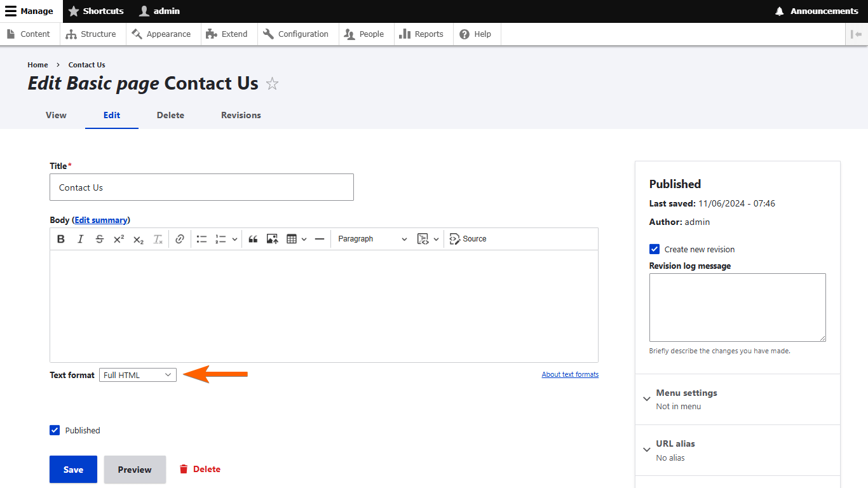Apply strikethrough formatting

[x=99, y=239]
